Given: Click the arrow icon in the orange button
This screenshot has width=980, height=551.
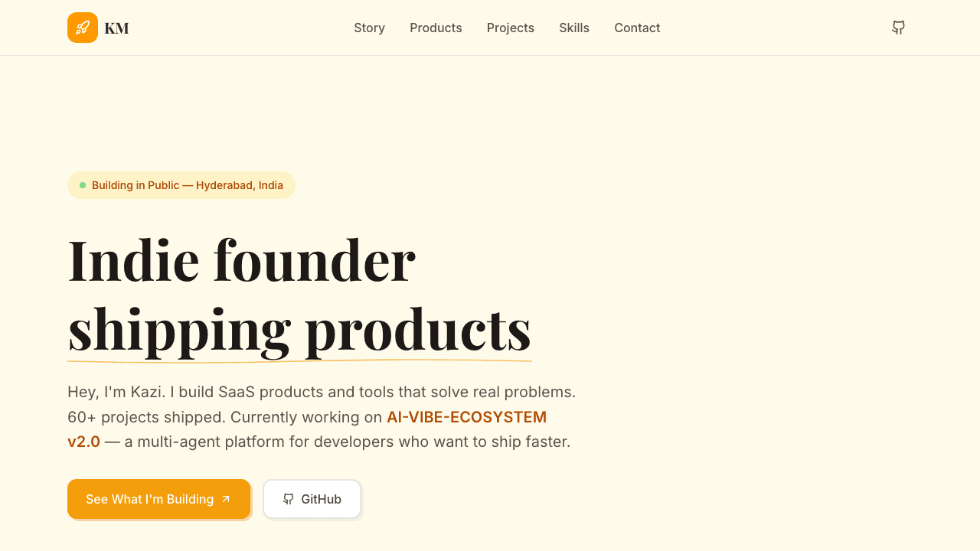Looking at the screenshot, I should [x=225, y=499].
